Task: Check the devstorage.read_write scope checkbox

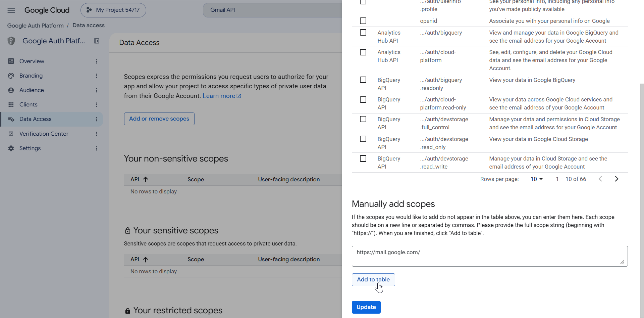Action: click(363, 158)
